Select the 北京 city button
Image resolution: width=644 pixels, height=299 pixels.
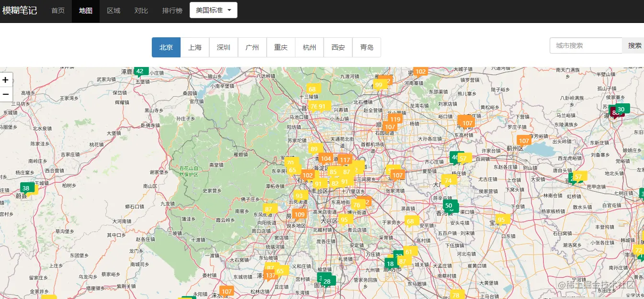click(x=166, y=47)
